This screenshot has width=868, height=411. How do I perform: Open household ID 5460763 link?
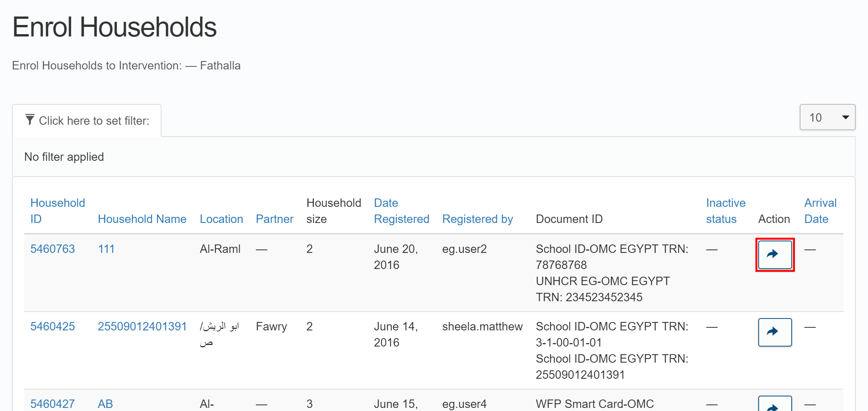53,249
